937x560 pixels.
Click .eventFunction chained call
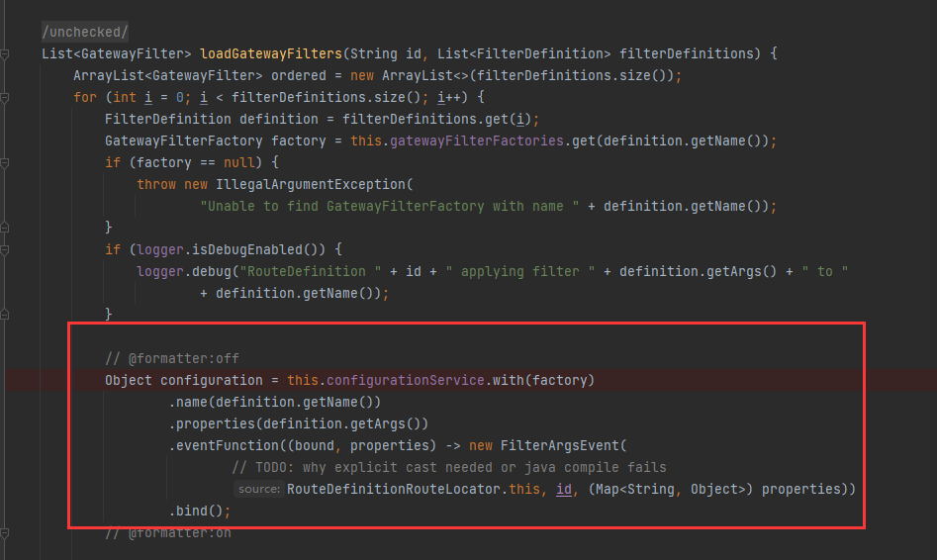pyautogui.click(x=224, y=446)
